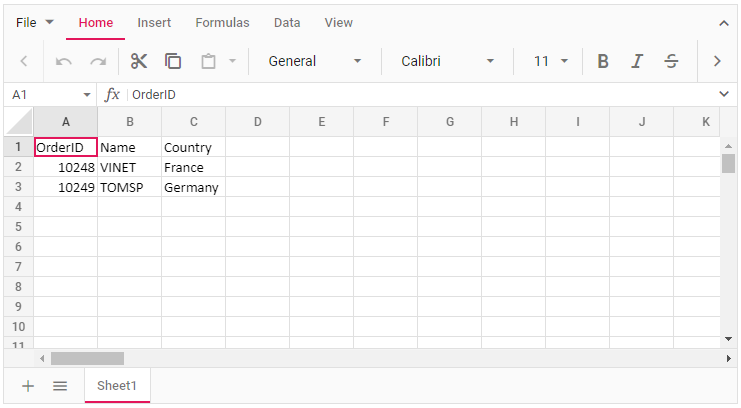741x408 pixels.
Task: Click the horizontal scrollbar thumb
Action: coord(87,358)
